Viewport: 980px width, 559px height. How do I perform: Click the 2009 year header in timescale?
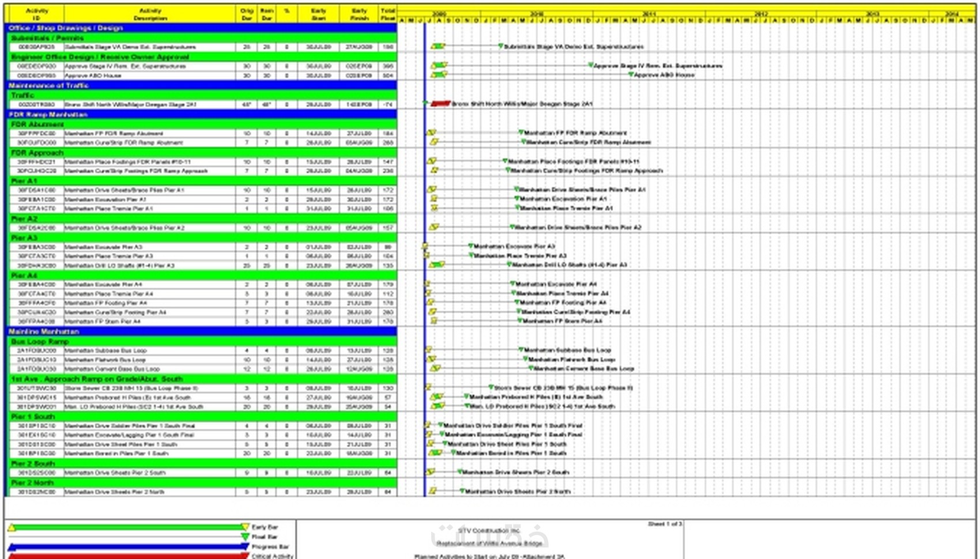(x=439, y=13)
